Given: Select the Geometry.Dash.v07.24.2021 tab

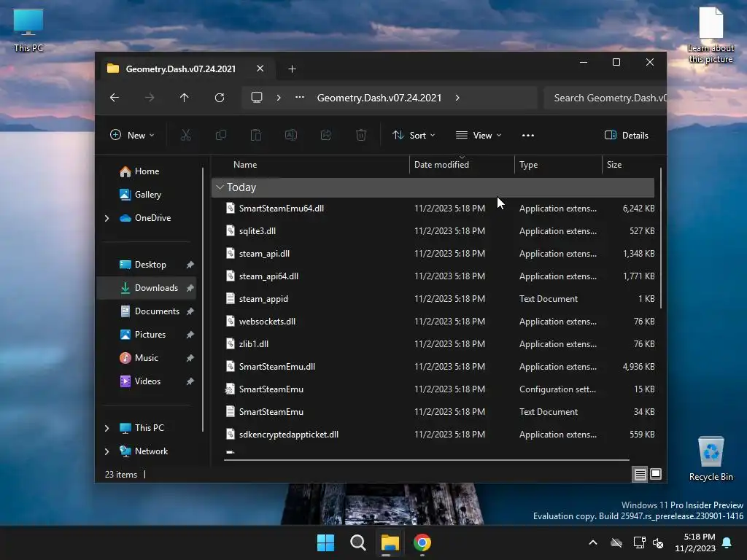Looking at the screenshot, I should (x=181, y=69).
